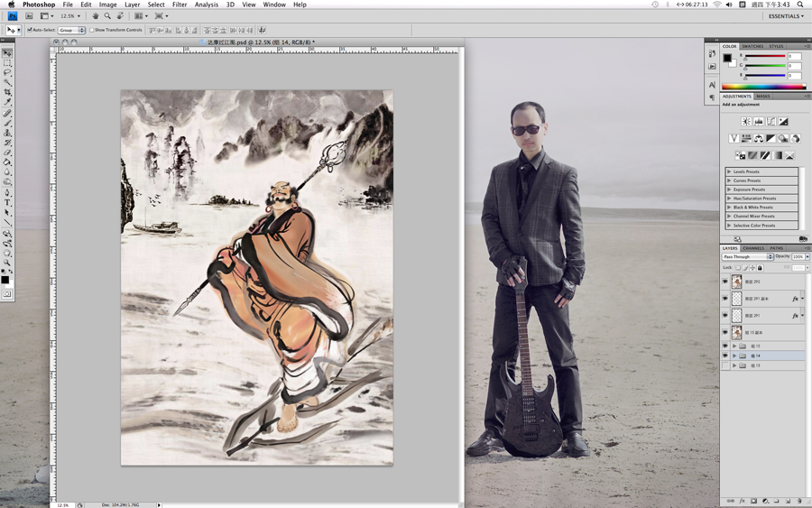Hide the 图层 291 副本 layer
The height and width of the screenshot is (508, 812).
coord(725,299)
